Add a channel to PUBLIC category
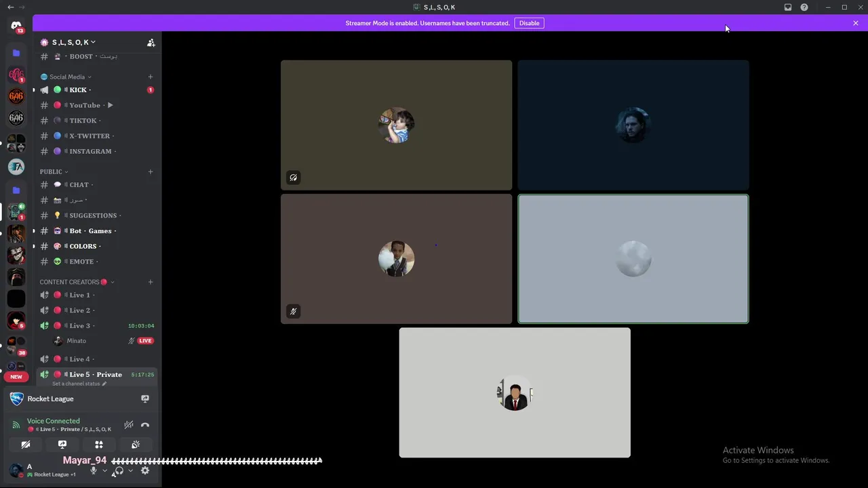This screenshot has height=488, width=868. [151, 172]
